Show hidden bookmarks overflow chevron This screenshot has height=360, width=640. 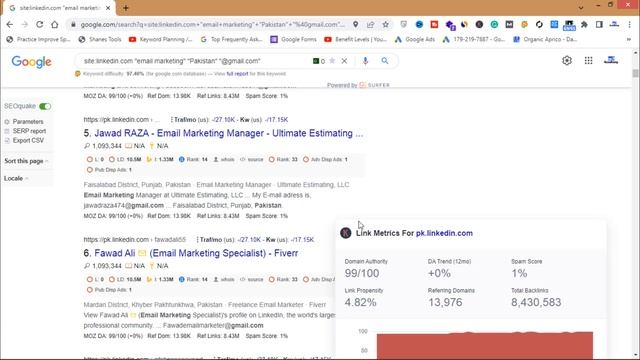[x=629, y=40]
